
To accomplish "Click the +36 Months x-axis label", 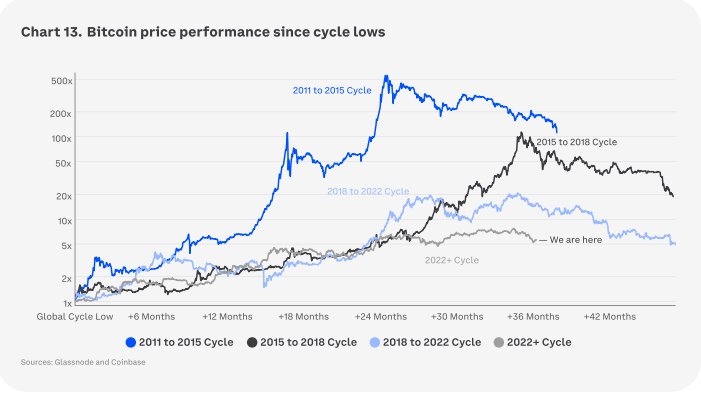I will (x=533, y=317).
